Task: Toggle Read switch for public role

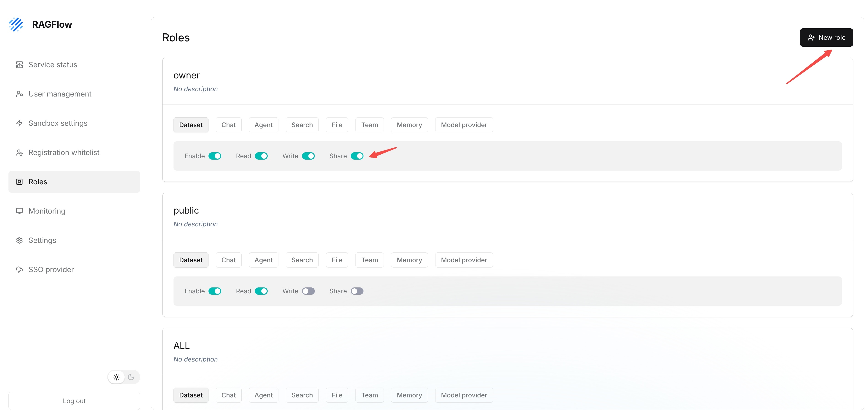Action: (x=261, y=291)
